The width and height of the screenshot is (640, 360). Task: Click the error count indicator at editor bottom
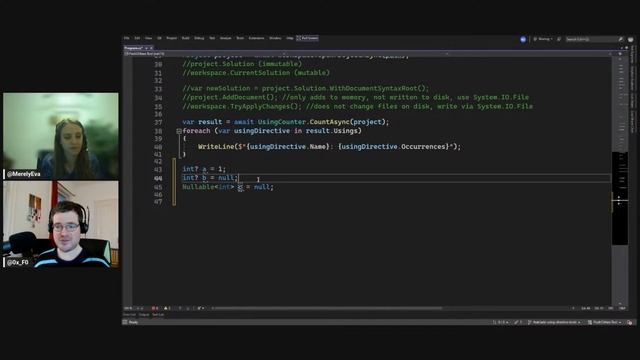(155, 308)
